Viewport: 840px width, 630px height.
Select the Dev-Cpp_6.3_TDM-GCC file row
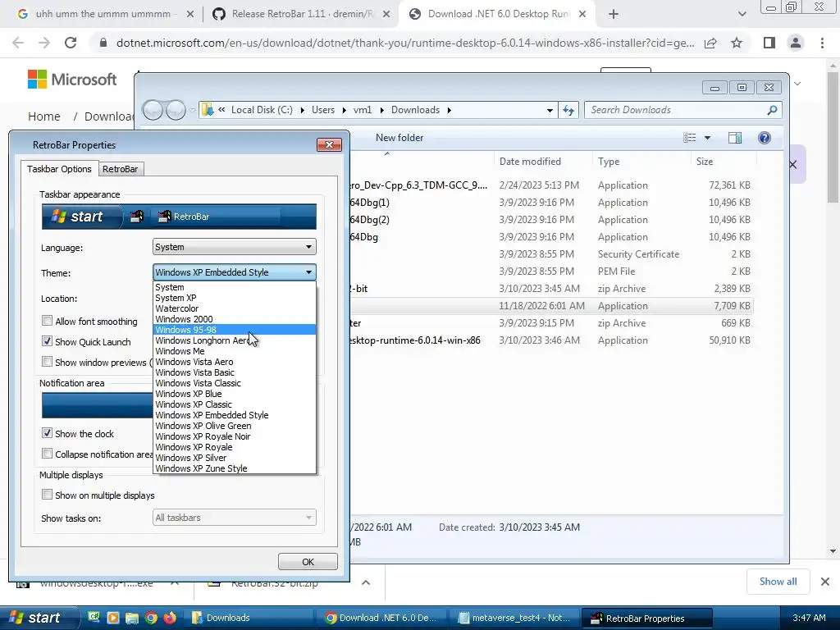pyautogui.click(x=550, y=185)
